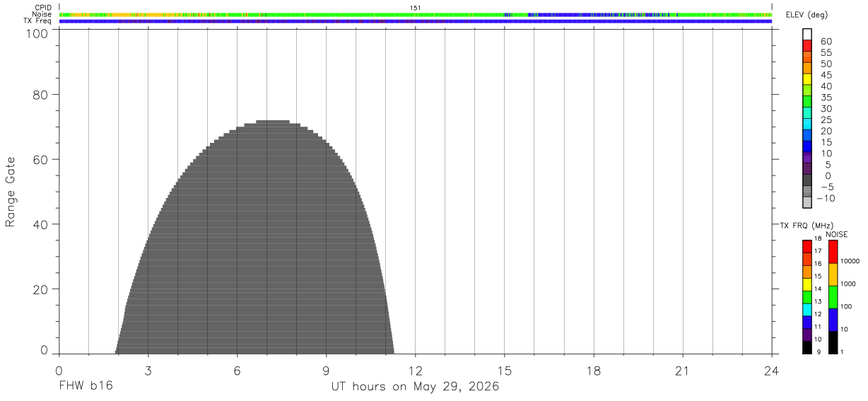Pick the yellow 40–45 swatch in ELEV legend
The width and height of the screenshot is (868, 401).
pos(807,79)
